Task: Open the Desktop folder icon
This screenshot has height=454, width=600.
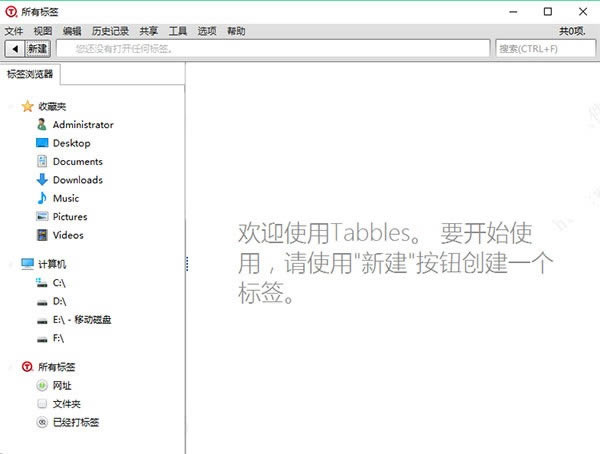Action: [42, 143]
